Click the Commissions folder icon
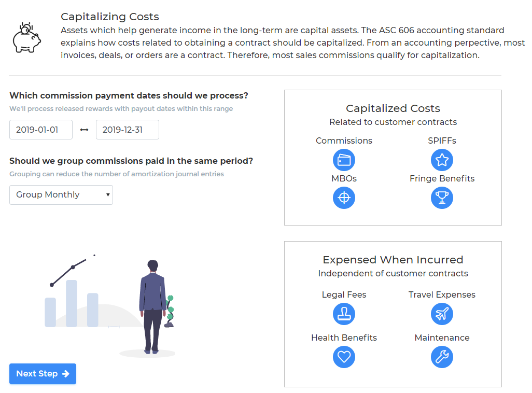Image resolution: width=532 pixels, height=393 pixels. point(344,160)
